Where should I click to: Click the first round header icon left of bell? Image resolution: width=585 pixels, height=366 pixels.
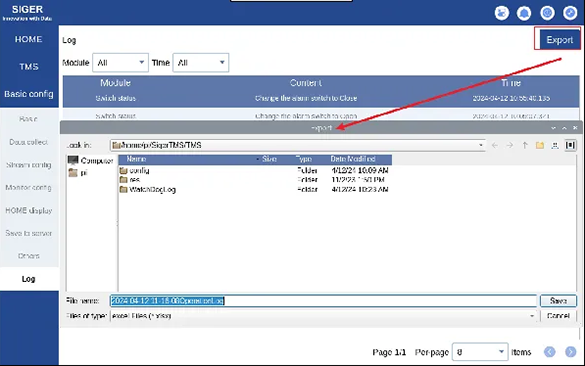tap(502, 13)
